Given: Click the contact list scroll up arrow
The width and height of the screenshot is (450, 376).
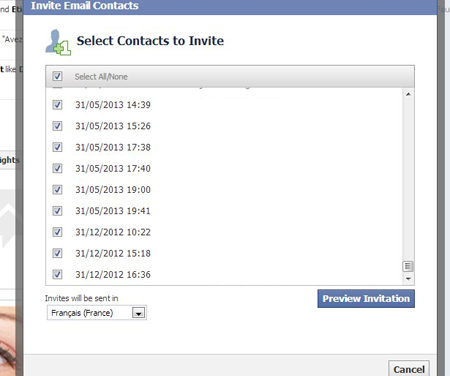Looking at the screenshot, I should (408, 95).
